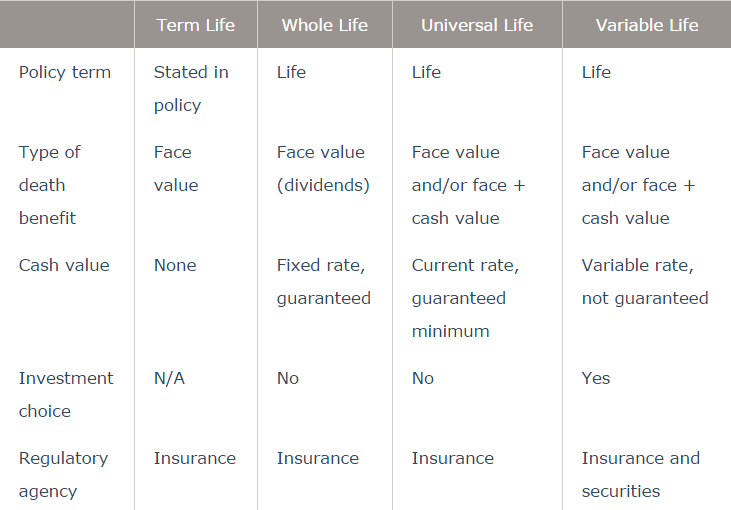Click the 'Fixed rate, guaranteed' cell
731x510 pixels.
pyautogui.click(x=324, y=282)
